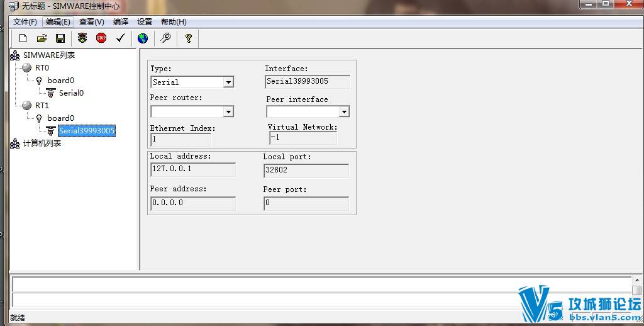644x326 pixels.
Task: Expand the Peer interface dropdown arrow
Action: click(344, 111)
